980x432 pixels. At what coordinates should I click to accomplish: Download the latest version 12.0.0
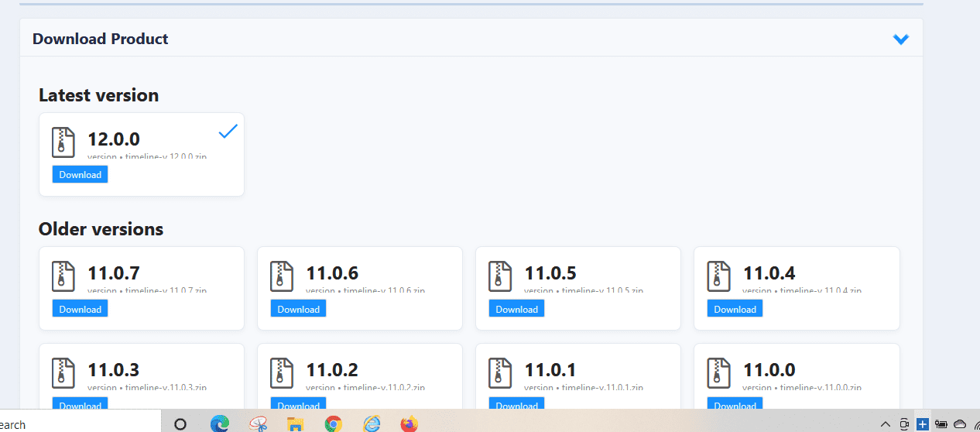(x=81, y=175)
